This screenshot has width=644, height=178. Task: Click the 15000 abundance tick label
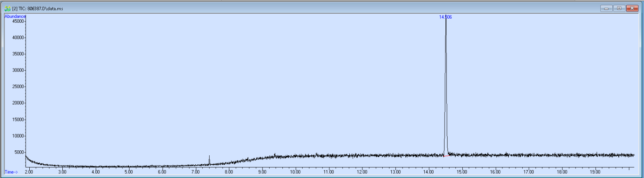click(19, 120)
